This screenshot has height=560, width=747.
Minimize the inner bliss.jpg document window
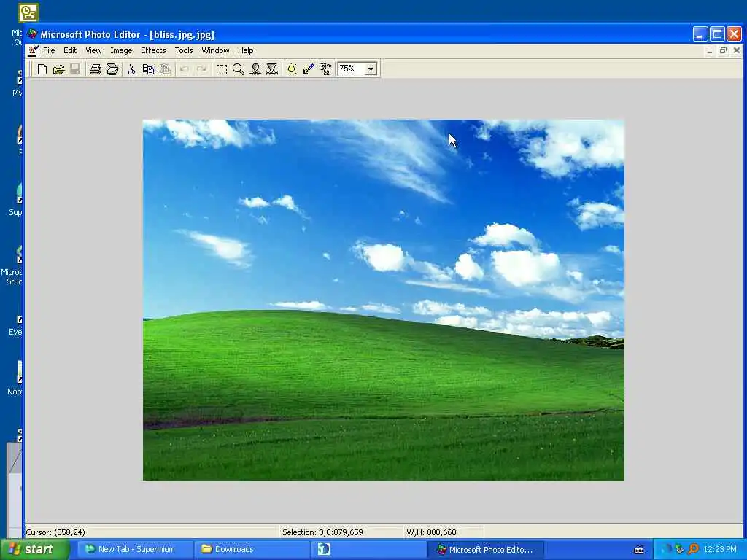[x=710, y=50]
